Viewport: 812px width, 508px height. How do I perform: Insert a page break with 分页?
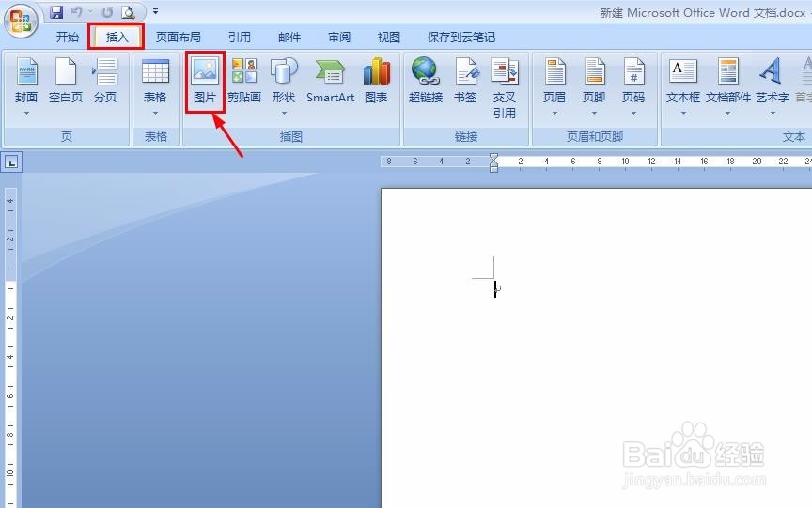click(x=105, y=80)
